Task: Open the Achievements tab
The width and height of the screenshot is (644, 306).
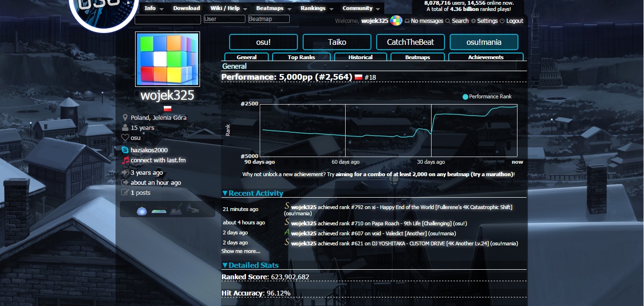Action: point(486,57)
